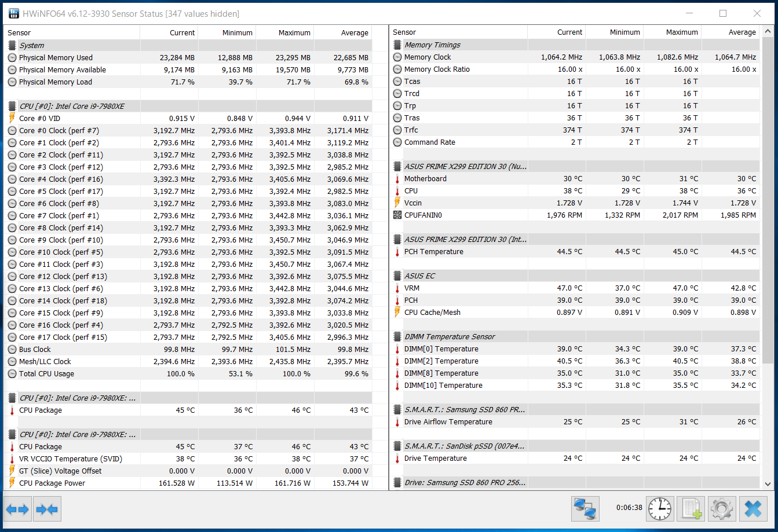Click the CPU Package thermometer icon in first CPU section
The height and width of the screenshot is (532, 778).
[12, 410]
